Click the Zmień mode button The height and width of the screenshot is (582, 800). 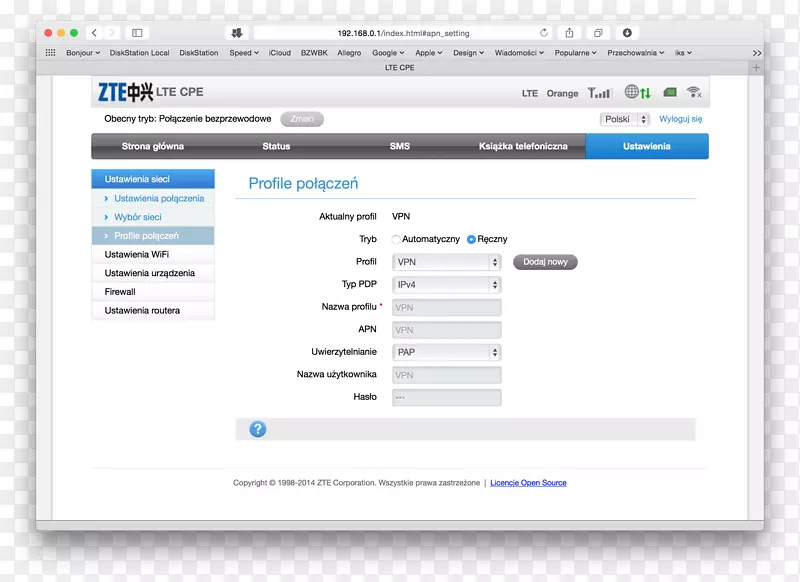pyautogui.click(x=302, y=119)
